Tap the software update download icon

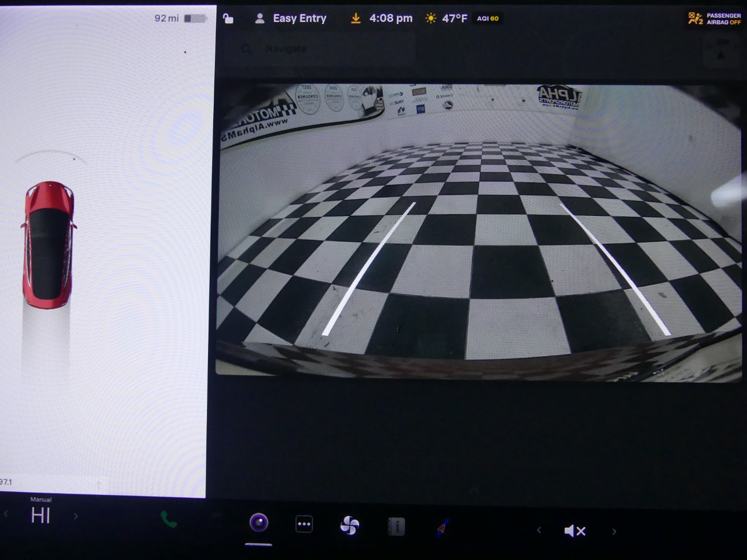356,19
